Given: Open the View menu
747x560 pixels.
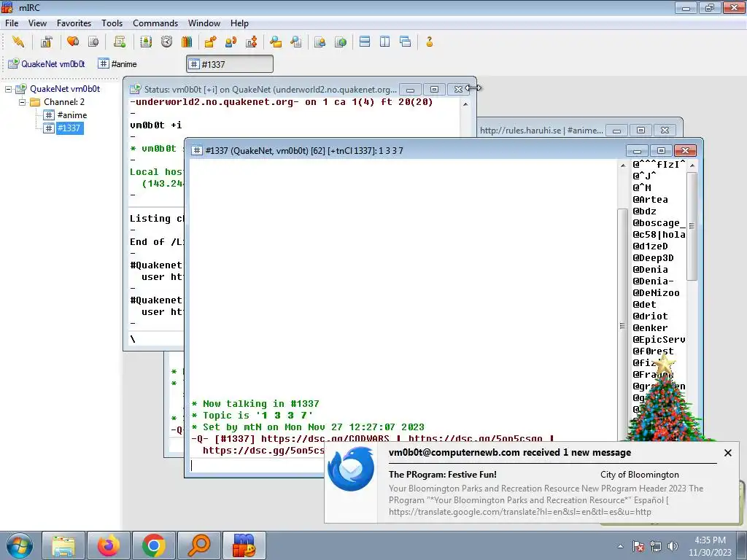Looking at the screenshot, I should tap(37, 23).
